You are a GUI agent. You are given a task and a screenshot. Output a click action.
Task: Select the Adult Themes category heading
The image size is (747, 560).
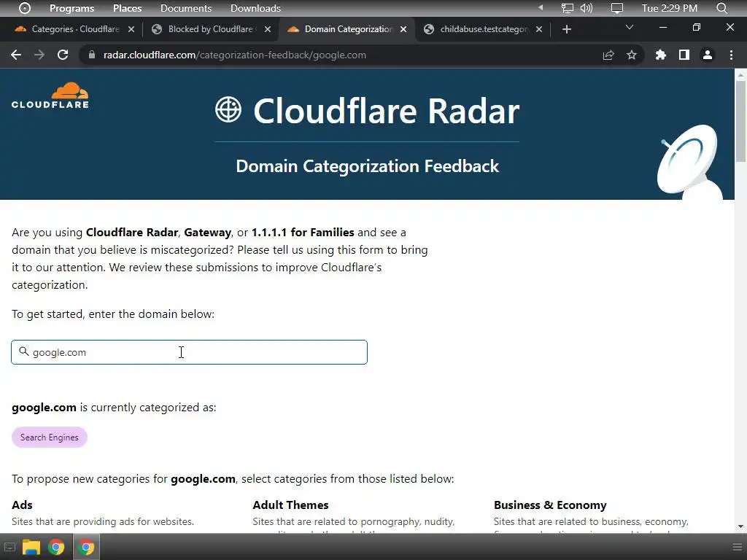point(290,505)
